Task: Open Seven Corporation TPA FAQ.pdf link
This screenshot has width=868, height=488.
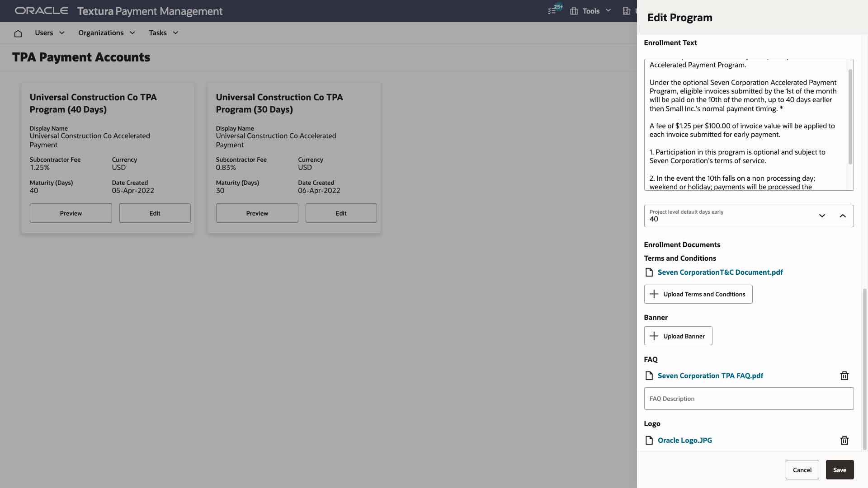Action: [x=710, y=375]
